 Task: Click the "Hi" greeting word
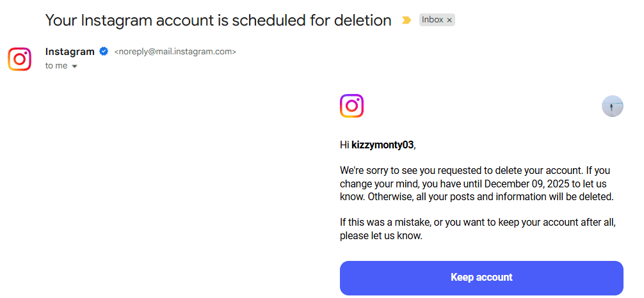click(x=344, y=145)
